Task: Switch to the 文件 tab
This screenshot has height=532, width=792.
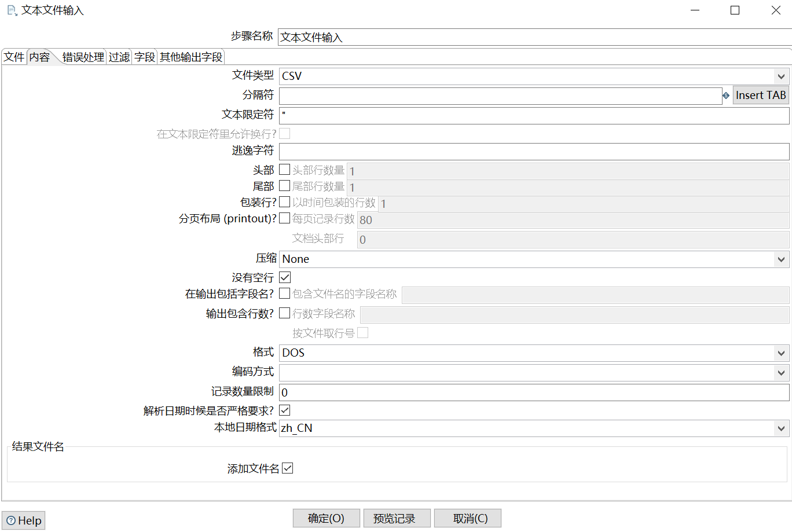Action: [x=14, y=57]
